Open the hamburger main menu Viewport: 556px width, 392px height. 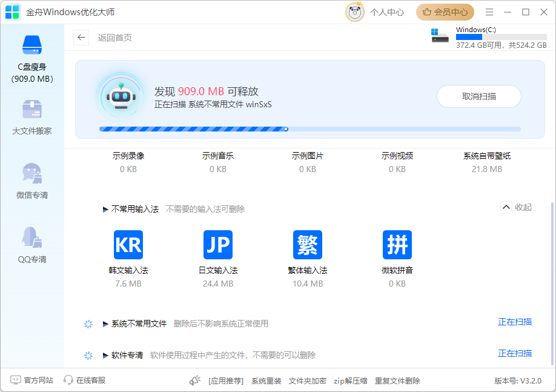pos(489,12)
